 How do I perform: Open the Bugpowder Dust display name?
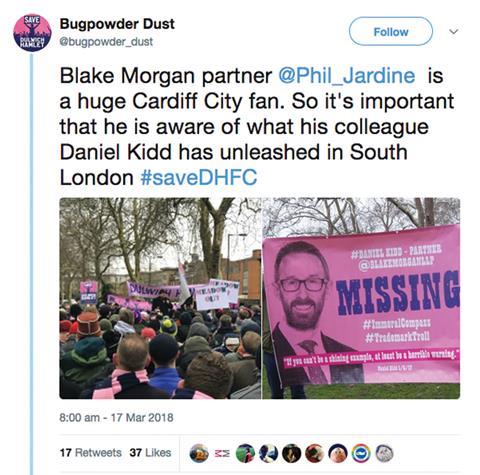point(117,24)
